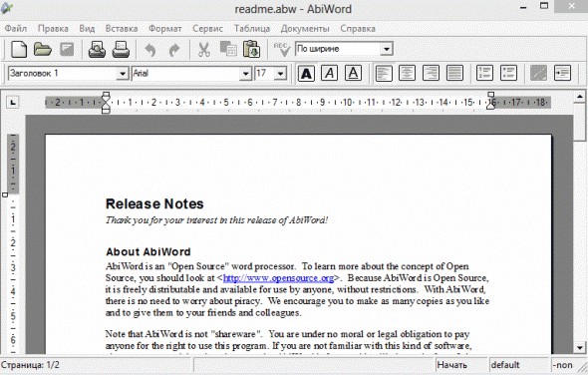Paste from clipboard icon
This screenshot has height=375, width=588.
pyautogui.click(x=251, y=49)
